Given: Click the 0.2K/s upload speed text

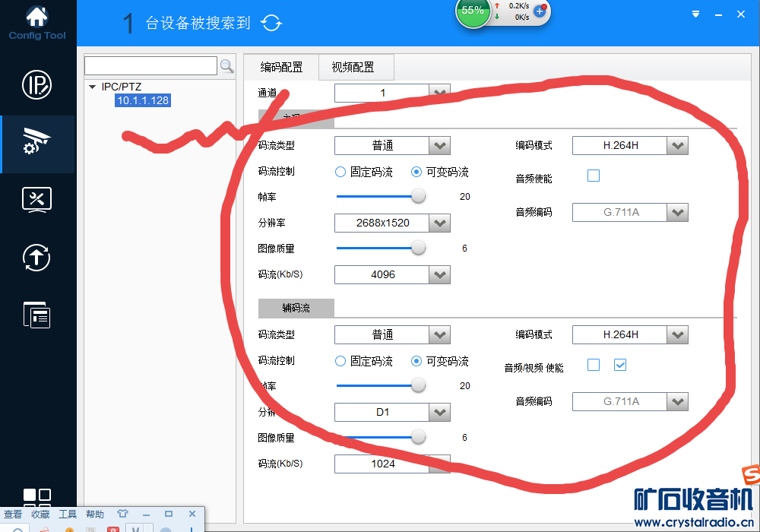Looking at the screenshot, I should point(518,6).
